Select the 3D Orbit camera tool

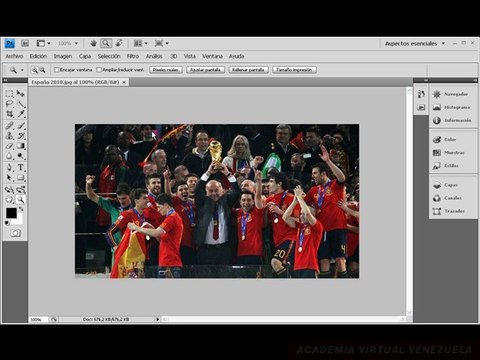(x=21, y=190)
